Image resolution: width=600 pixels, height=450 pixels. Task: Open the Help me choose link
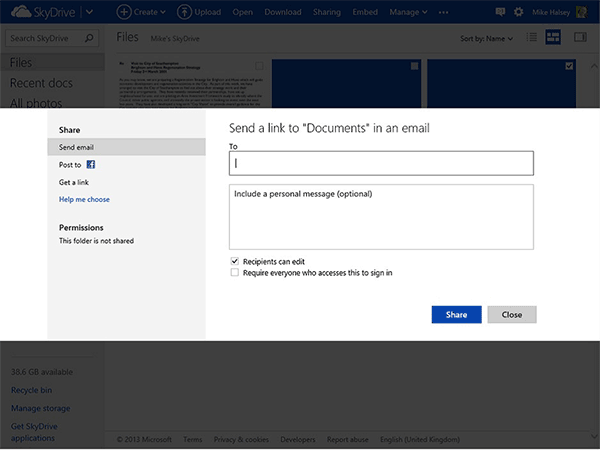coord(84,199)
